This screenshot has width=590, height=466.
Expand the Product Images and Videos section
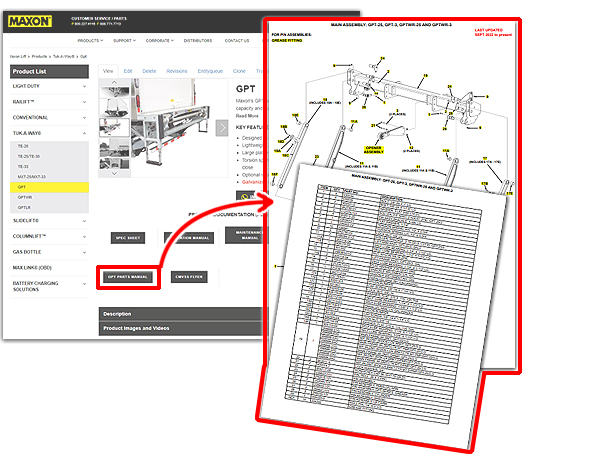coord(181,328)
